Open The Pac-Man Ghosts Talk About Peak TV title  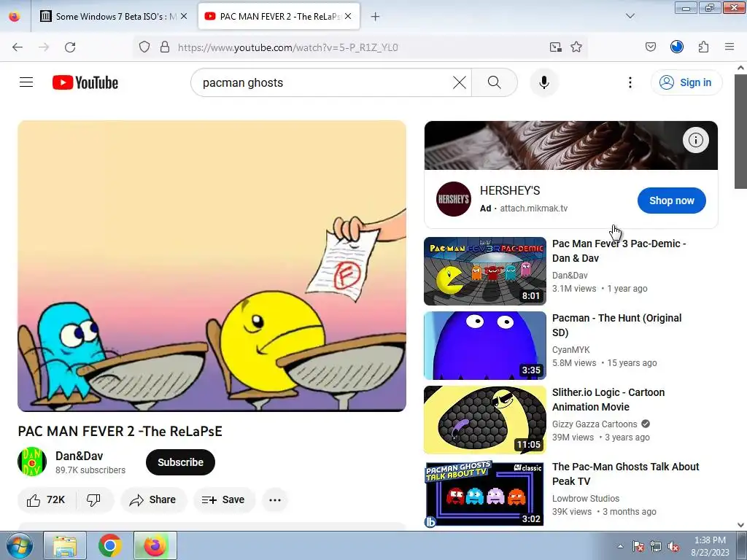point(625,473)
